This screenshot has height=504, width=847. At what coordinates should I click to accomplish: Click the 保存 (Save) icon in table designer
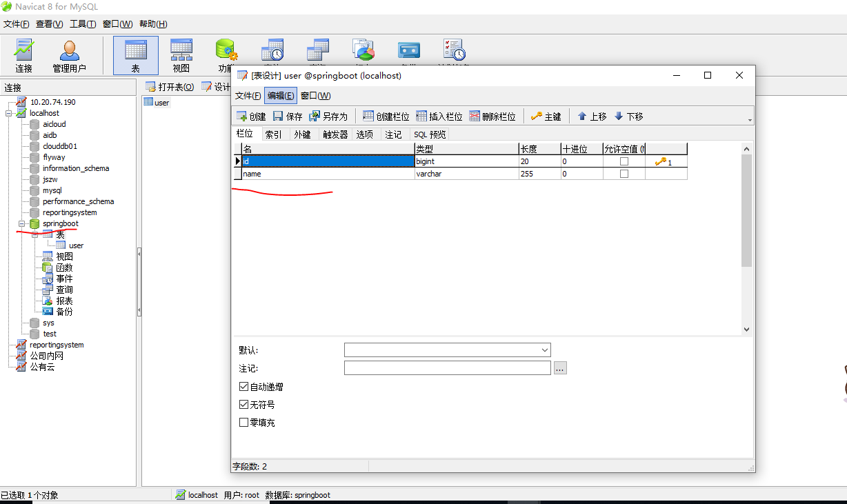288,117
